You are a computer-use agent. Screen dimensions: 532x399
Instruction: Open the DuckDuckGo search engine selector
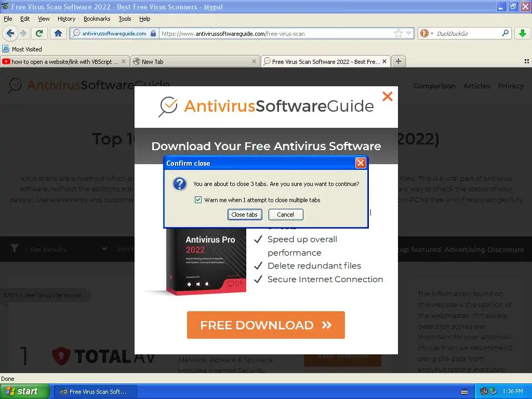427,33
